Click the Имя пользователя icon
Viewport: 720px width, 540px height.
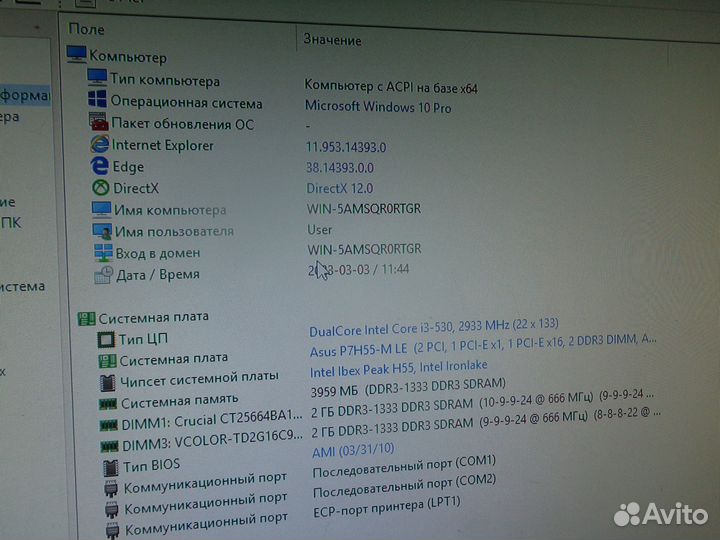[102, 231]
